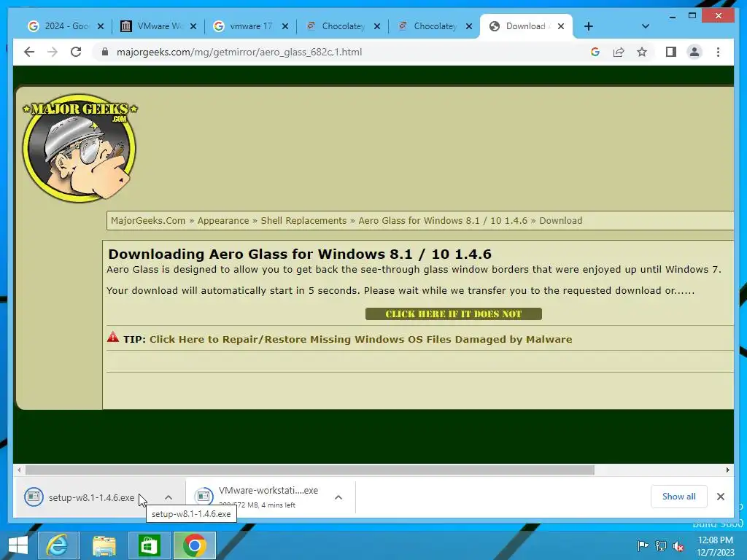Click the setup-w8.1 download file icon
747x560 pixels.
point(34,497)
